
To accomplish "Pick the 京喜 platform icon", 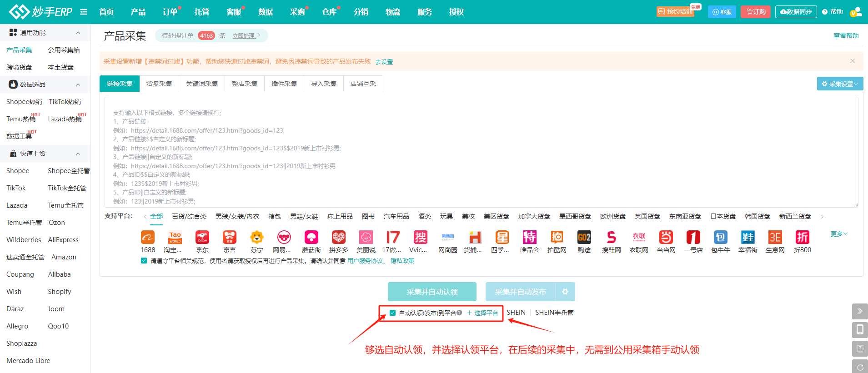I will (230, 237).
